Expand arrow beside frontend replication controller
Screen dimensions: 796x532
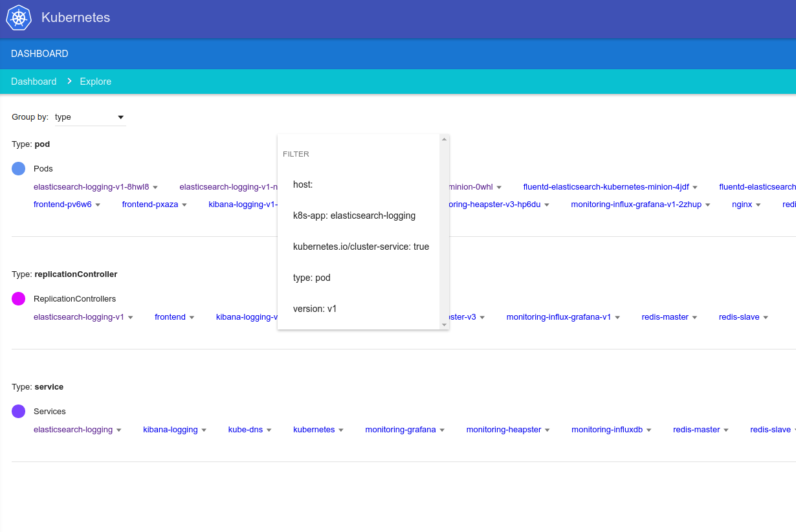click(192, 318)
